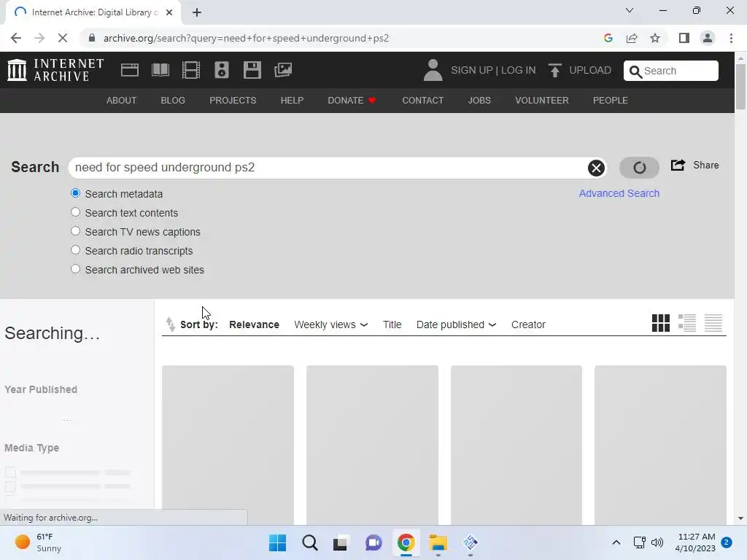
Task: Open the CONTACT menu item
Action: tap(422, 101)
